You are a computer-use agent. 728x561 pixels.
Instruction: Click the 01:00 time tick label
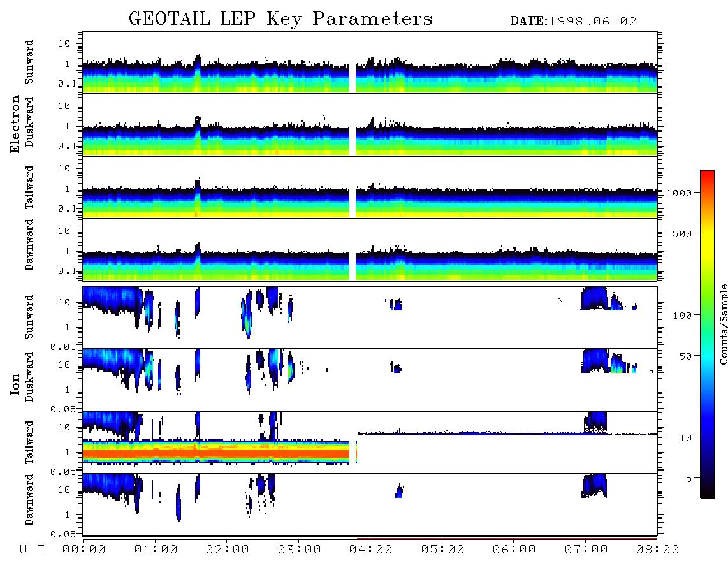(x=156, y=550)
